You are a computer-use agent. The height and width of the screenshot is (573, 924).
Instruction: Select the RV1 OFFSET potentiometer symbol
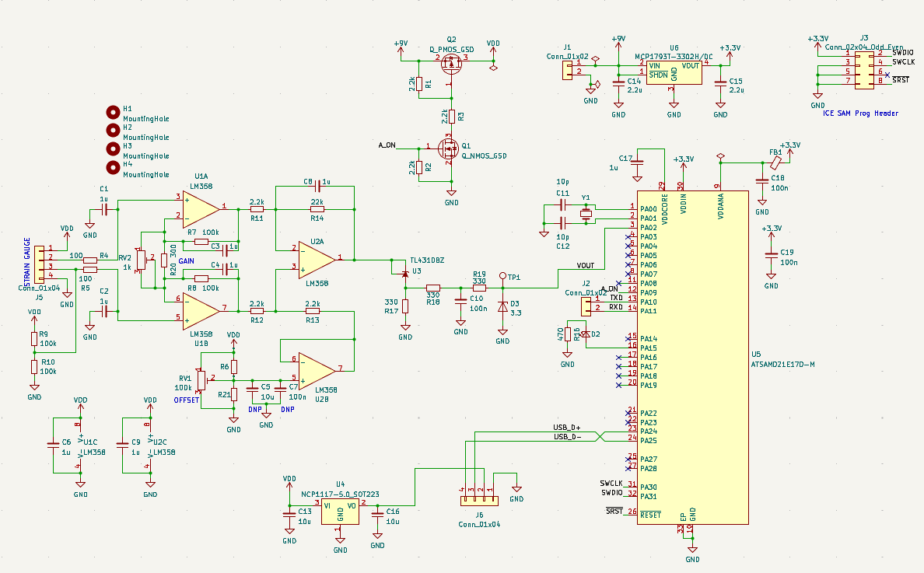200,379
